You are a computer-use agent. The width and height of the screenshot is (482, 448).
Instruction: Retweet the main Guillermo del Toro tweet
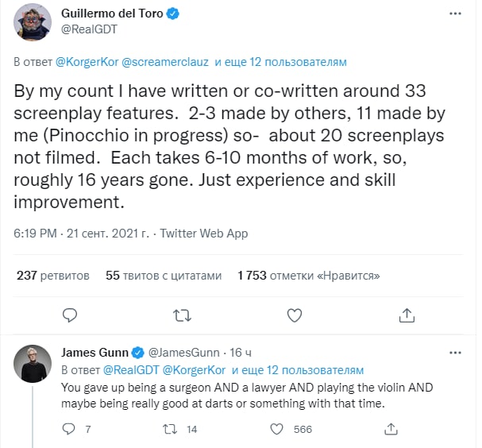click(182, 315)
